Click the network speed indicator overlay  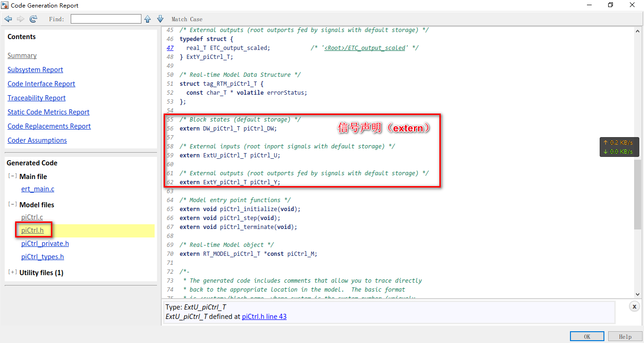[x=619, y=147]
